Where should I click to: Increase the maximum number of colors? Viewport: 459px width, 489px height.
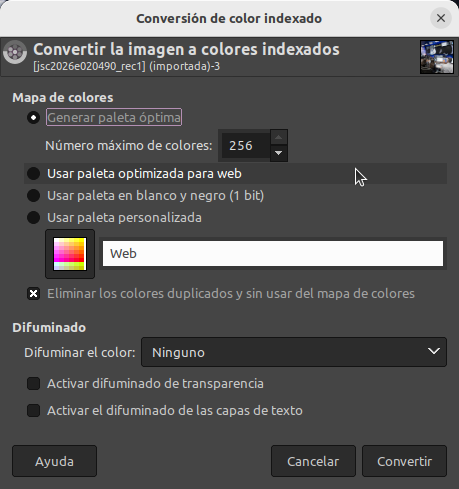(x=279, y=137)
